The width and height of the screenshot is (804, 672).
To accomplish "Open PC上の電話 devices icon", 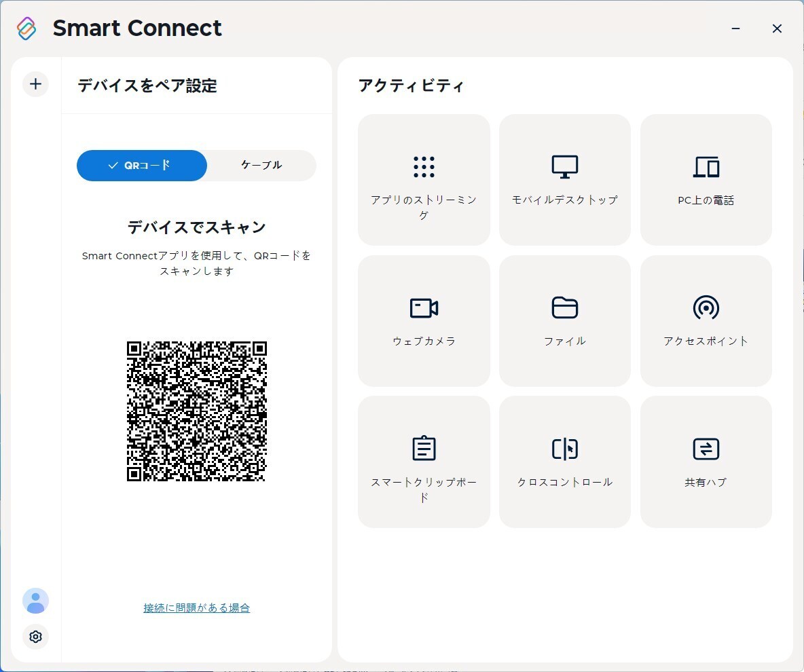I will [706, 166].
